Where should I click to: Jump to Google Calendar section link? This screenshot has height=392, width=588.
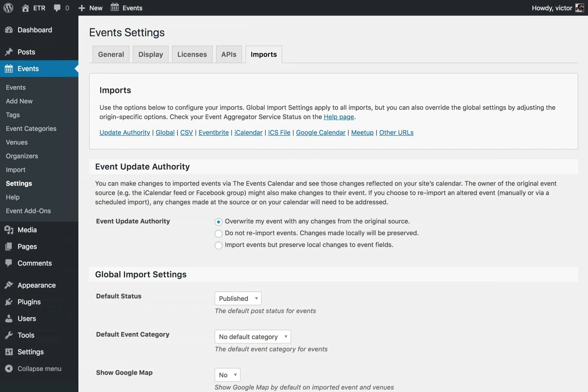click(x=320, y=133)
